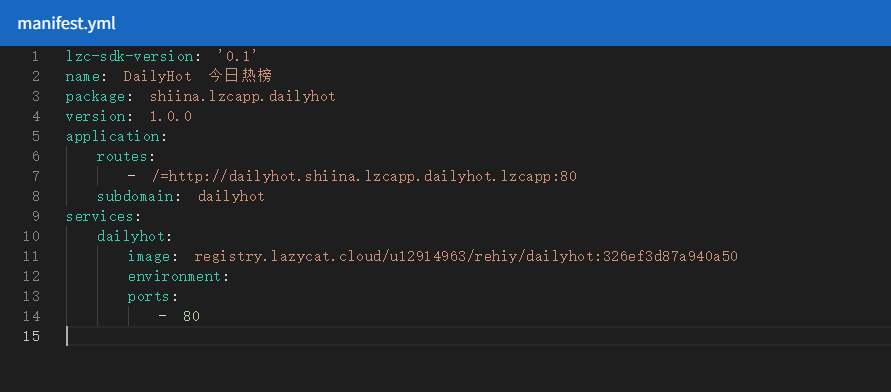Click line number 5 in the gutter
This screenshot has height=392, width=891.
click(x=36, y=136)
